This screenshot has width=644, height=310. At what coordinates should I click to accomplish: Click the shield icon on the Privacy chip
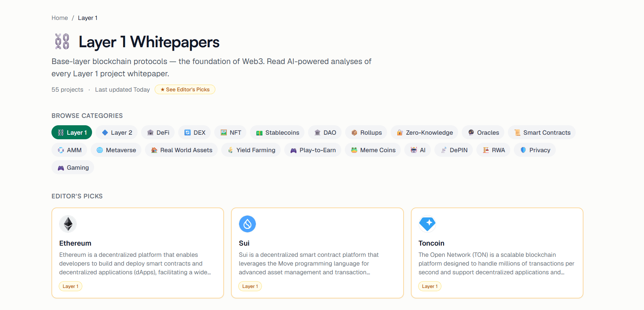click(x=523, y=150)
